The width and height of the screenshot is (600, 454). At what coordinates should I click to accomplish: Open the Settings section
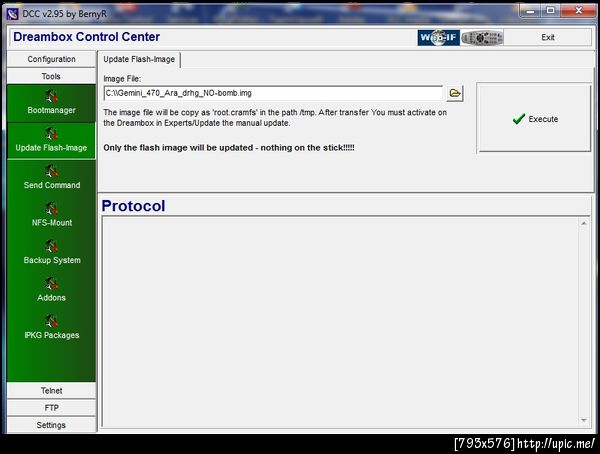tap(51, 425)
